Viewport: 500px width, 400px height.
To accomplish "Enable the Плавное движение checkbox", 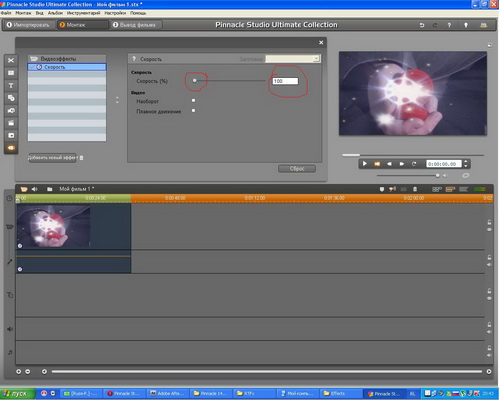I will pos(193,110).
